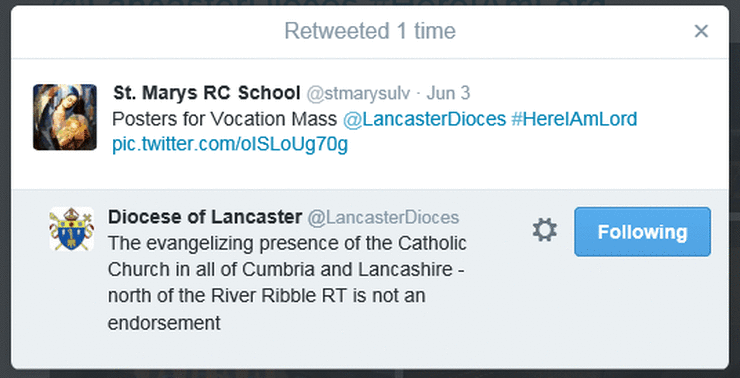Open St. Marys RC School profile name

(x=207, y=93)
